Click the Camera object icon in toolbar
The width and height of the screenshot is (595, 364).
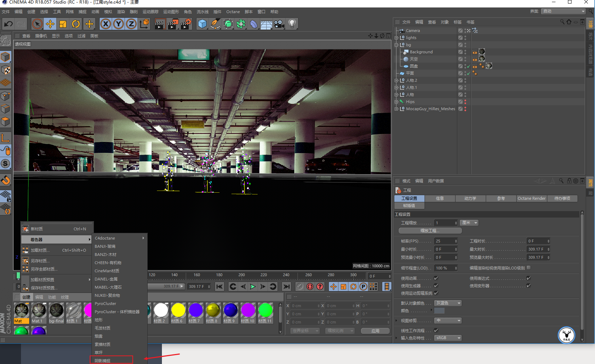(279, 24)
